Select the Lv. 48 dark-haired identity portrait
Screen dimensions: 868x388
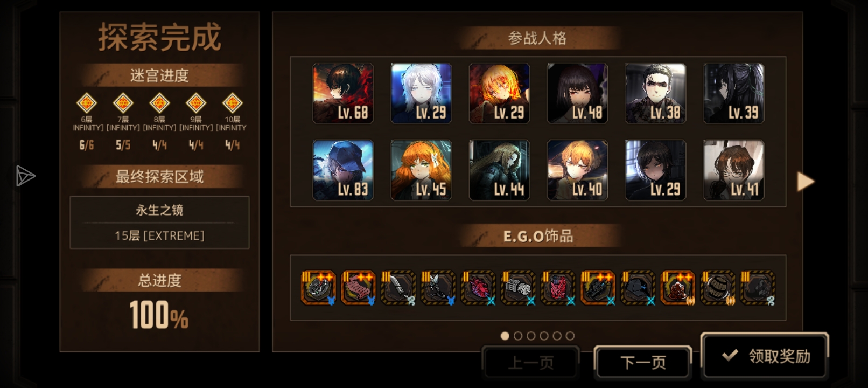[x=577, y=93]
